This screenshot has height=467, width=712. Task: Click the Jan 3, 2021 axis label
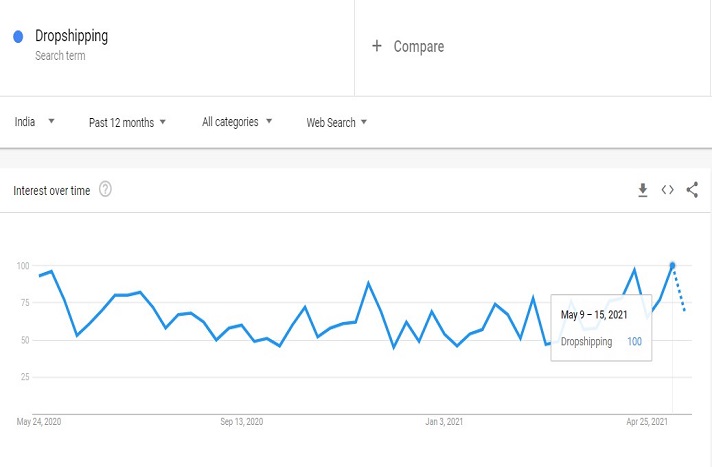(x=443, y=422)
